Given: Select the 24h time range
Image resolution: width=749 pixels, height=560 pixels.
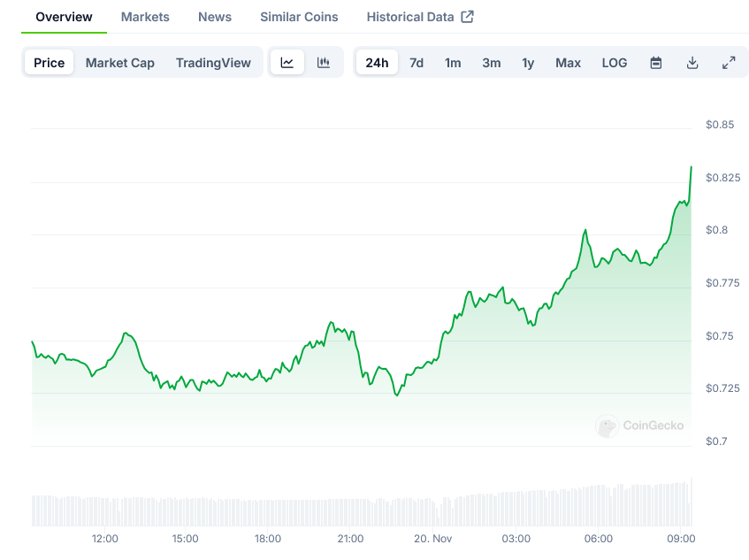Looking at the screenshot, I should click(377, 63).
